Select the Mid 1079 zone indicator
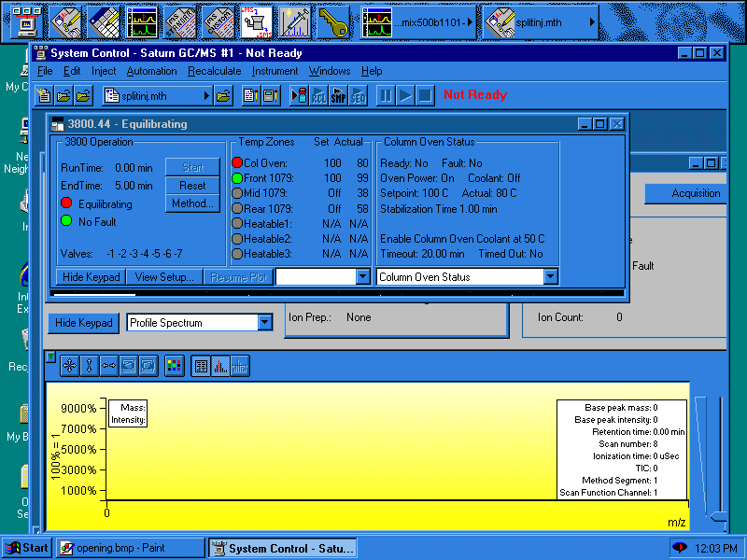 (x=237, y=193)
